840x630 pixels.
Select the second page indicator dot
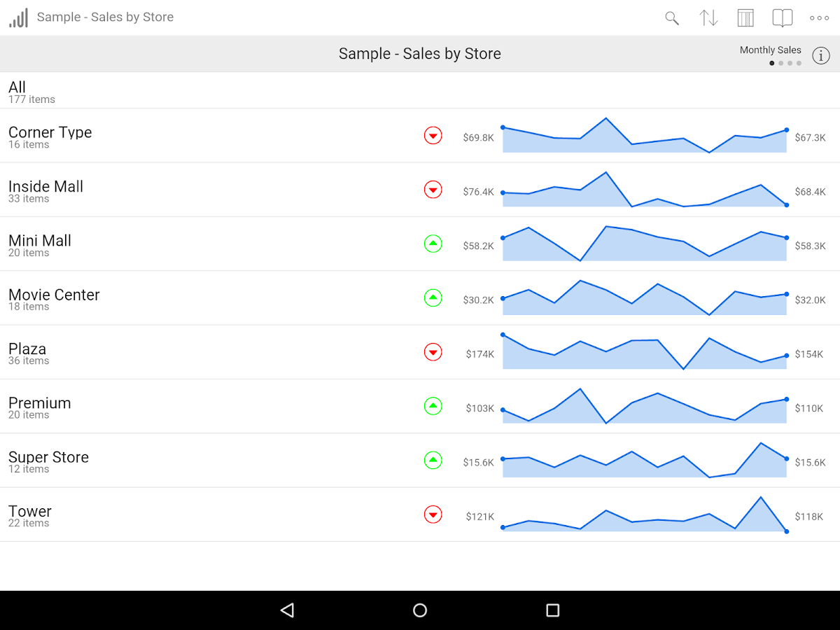780,63
